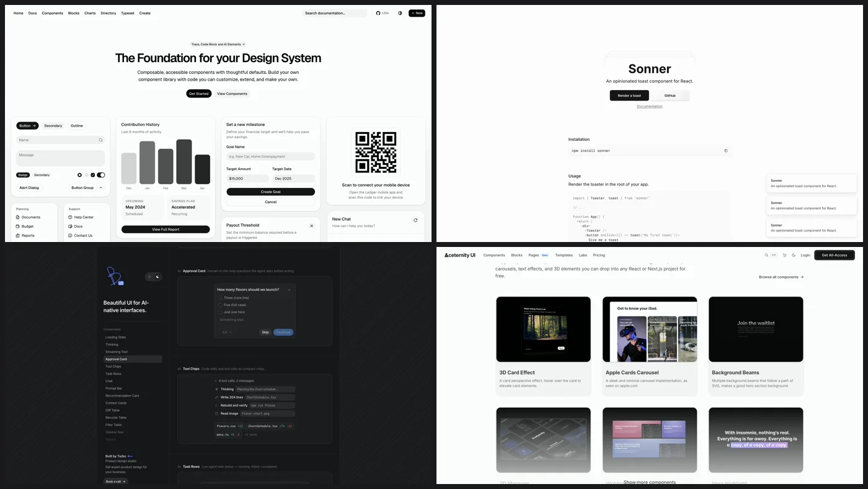Open the shopping cart in Aceternity header
Viewport: 868px width, 489px height.
[x=784, y=255]
